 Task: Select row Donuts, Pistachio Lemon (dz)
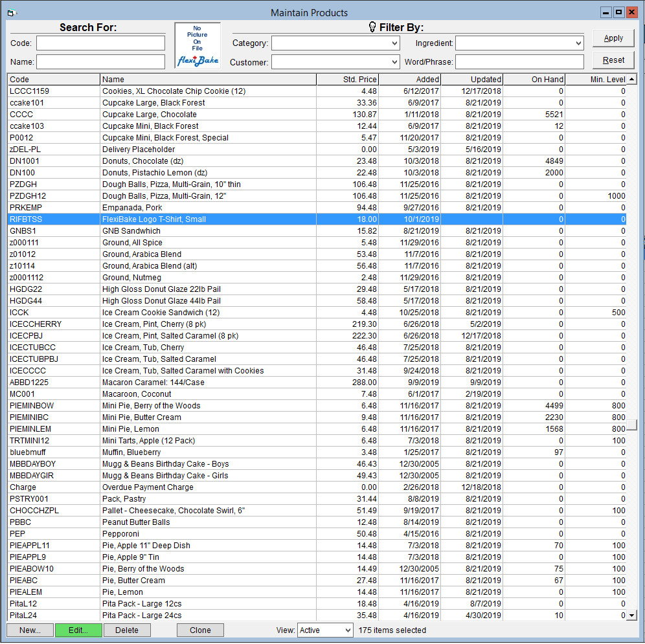point(317,173)
